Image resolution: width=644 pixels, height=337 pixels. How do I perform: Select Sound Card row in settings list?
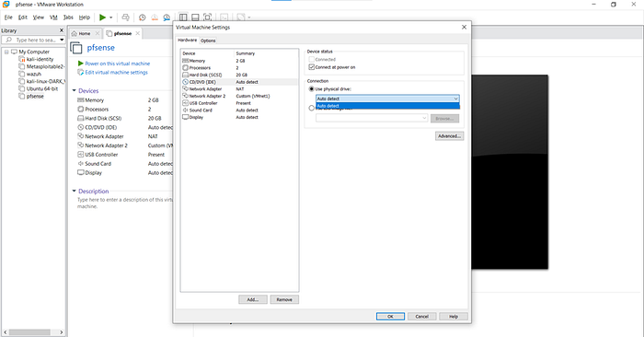click(239, 110)
